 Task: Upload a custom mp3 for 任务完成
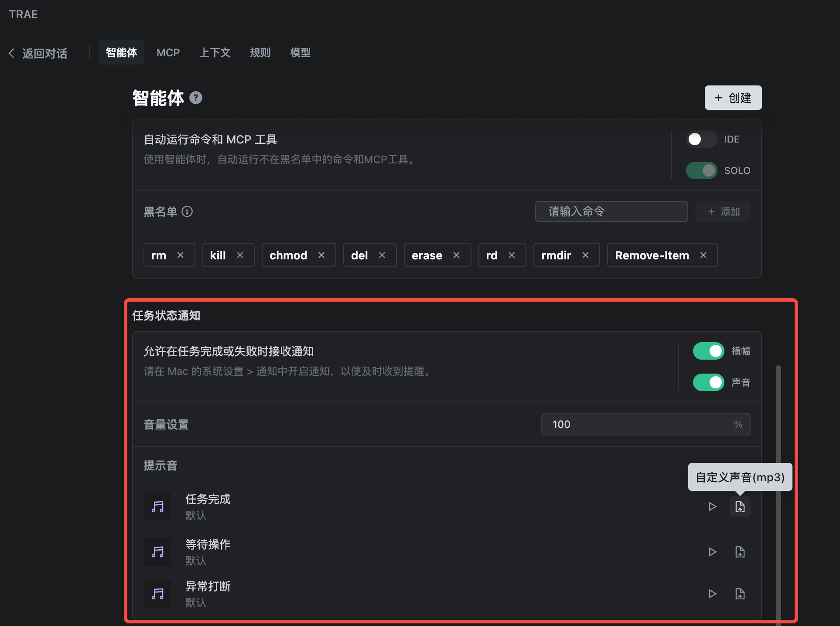pos(740,507)
